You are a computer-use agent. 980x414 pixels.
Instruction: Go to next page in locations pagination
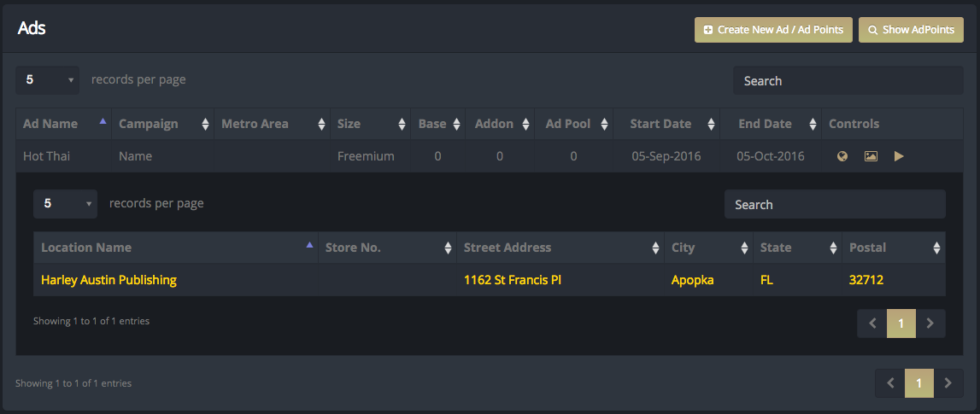[x=930, y=324]
